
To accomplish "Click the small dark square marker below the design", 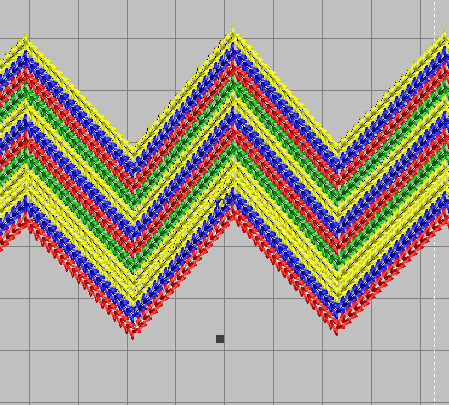I will (x=220, y=339).
